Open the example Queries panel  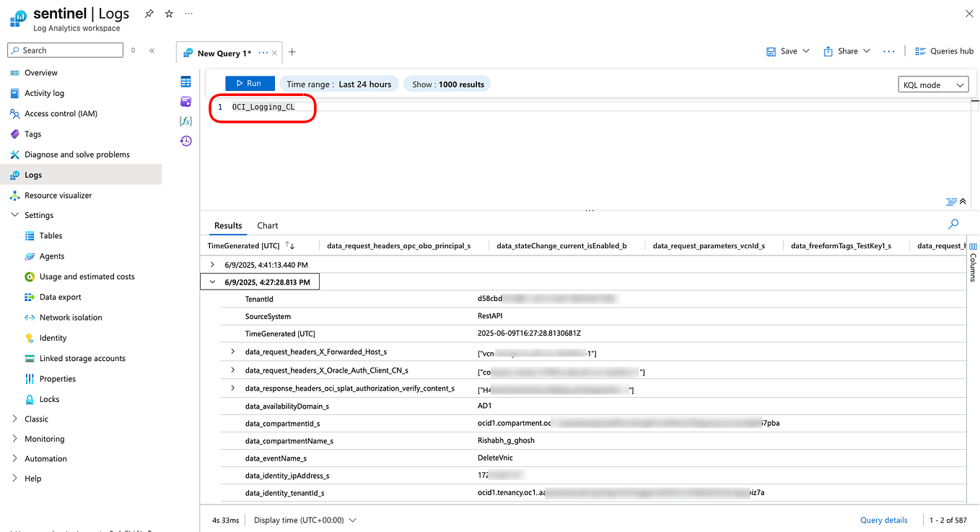[185, 101]
